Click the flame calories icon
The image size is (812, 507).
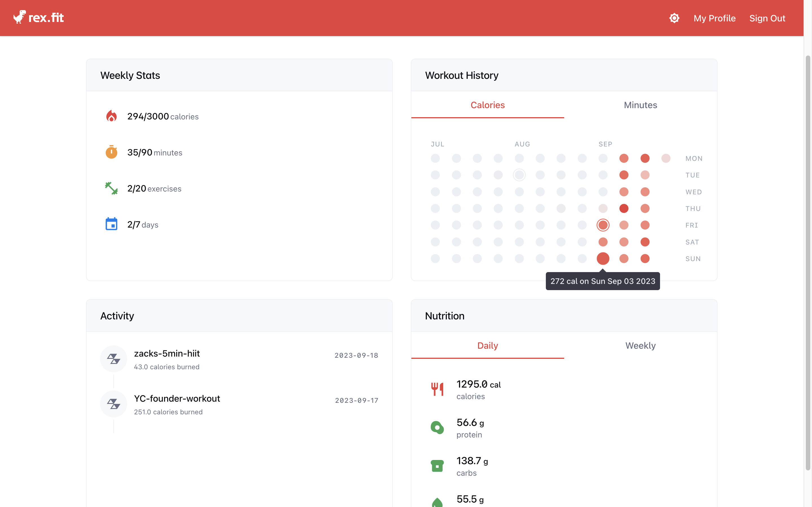(x=111, y=116)
